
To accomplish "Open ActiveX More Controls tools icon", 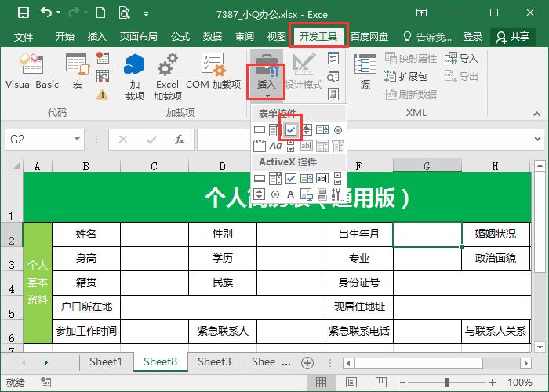I will coord(336,194).
